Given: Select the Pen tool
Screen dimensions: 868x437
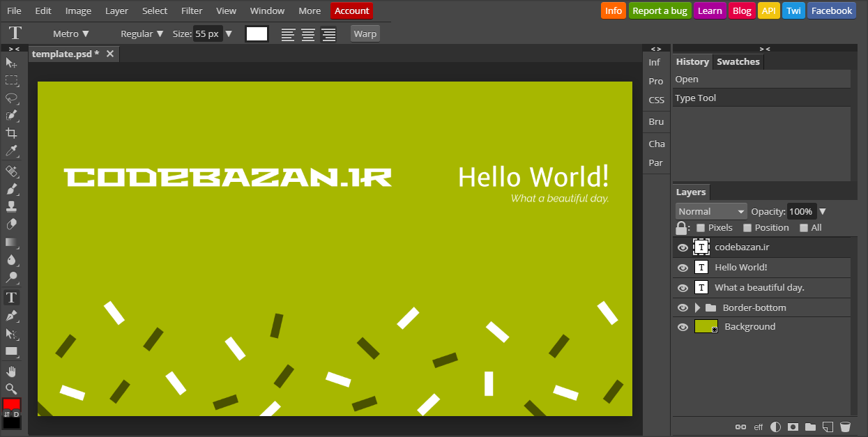Looking at the screenshot, I should [x=12, y=316].
